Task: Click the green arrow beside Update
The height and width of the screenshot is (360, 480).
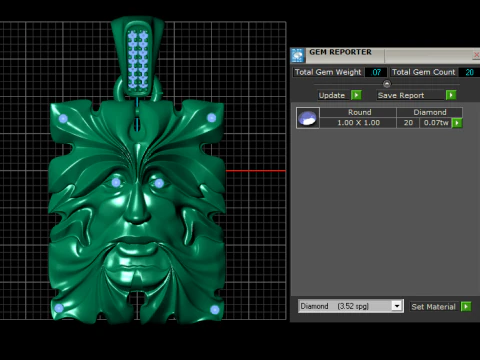Action: [x=356, y=95]
